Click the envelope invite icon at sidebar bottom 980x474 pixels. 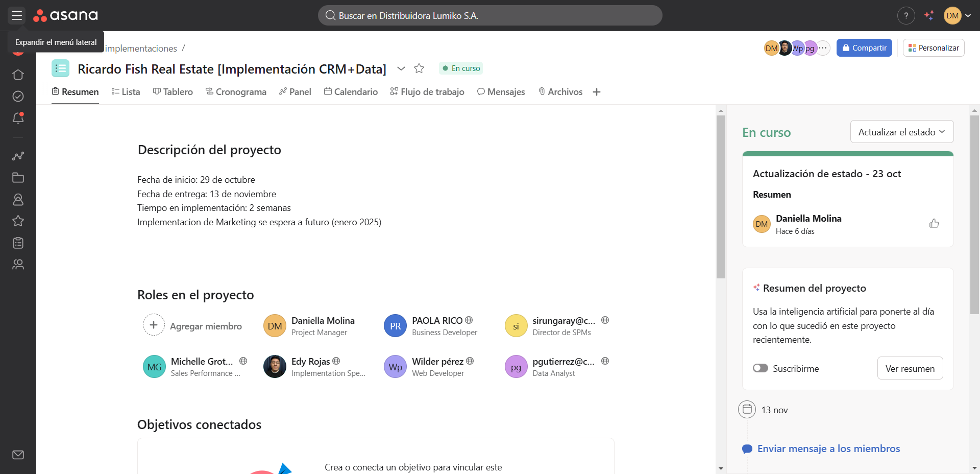point(18,455)
